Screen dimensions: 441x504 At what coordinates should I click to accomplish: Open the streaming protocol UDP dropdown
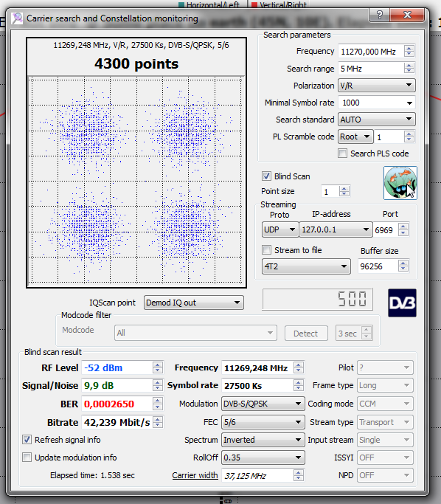pos(280,229)
